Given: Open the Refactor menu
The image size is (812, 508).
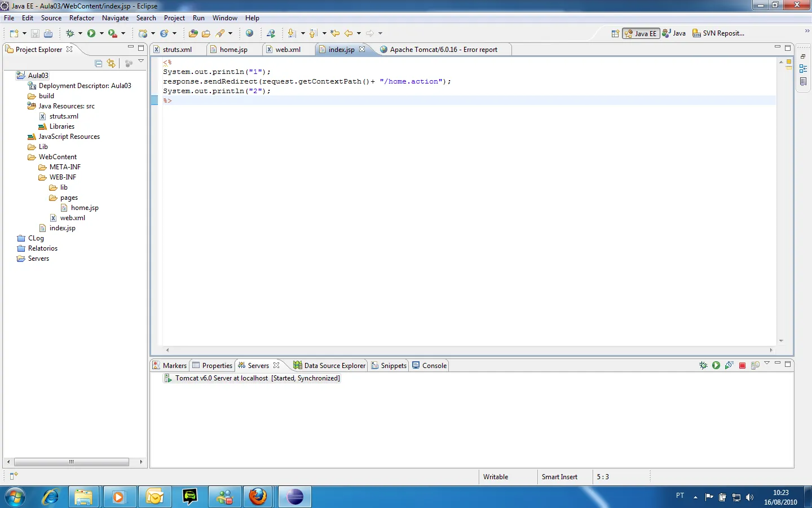Looking at the screenshot, I should coord(82,18).
